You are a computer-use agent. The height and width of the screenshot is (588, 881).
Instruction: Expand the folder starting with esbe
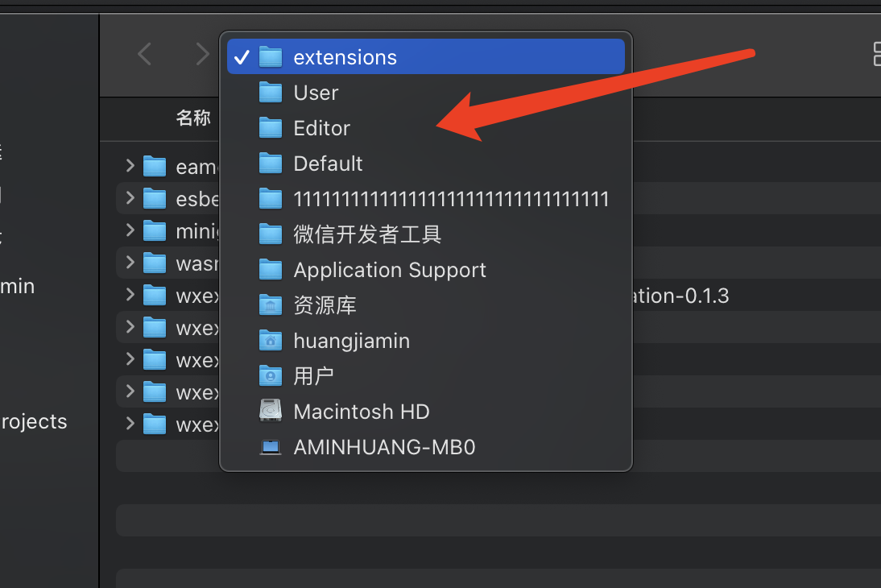tap(130, 198)
